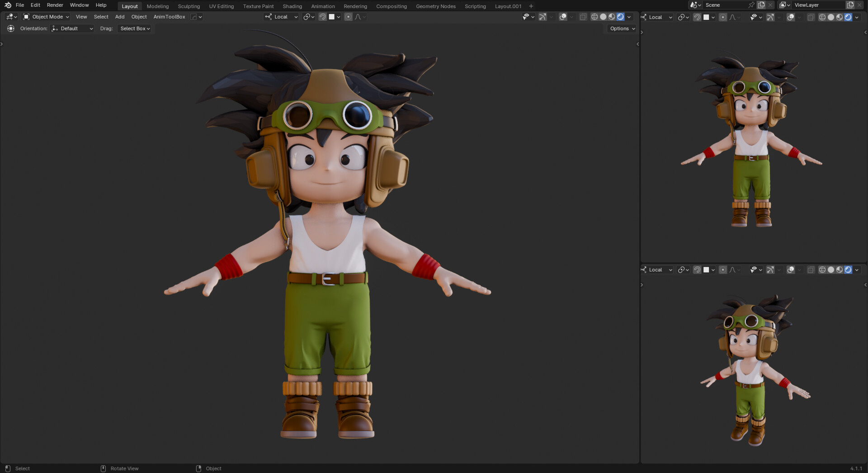The image size is (868, 473).
Task: Select Material Preview shading in the top-right viewport
Action: tap(840, 17)
